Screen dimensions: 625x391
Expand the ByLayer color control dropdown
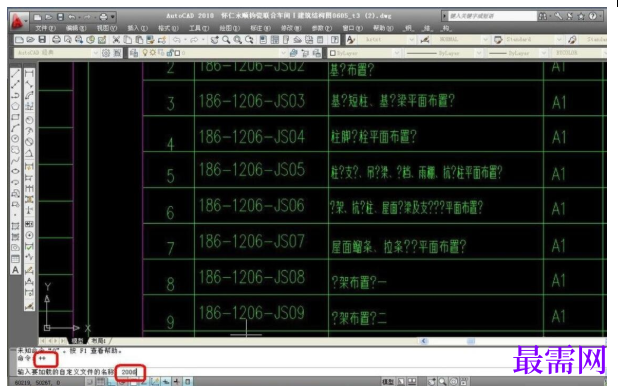[397, 53]
